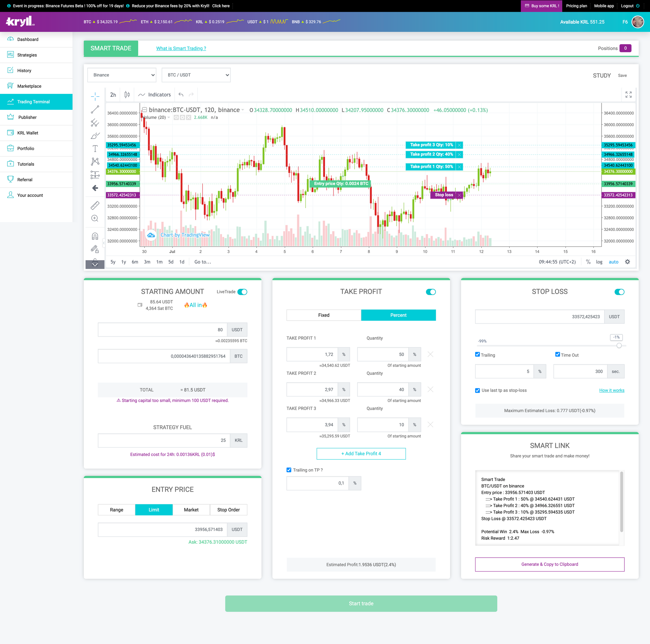Select the Fixed take profit tab
Screen dimensions: 650x644
tap(324, 315)
